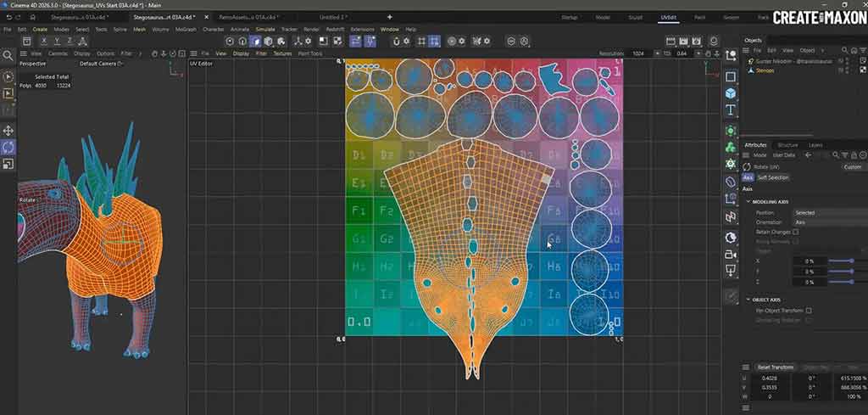Click the search magnifier icon at left
Screen dimensions: 868x415
click(x=8, y=55)
